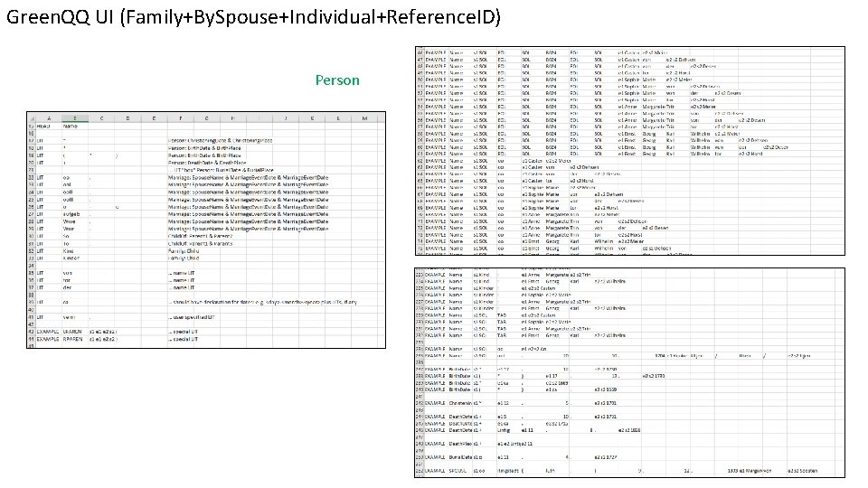Click the 'Person' green heading
This screenshot has width=868, height=488.
(337, 80)
